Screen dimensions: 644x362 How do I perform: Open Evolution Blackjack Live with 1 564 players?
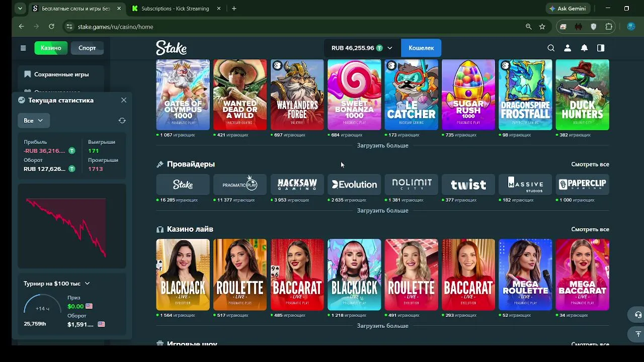pos(183,275)
